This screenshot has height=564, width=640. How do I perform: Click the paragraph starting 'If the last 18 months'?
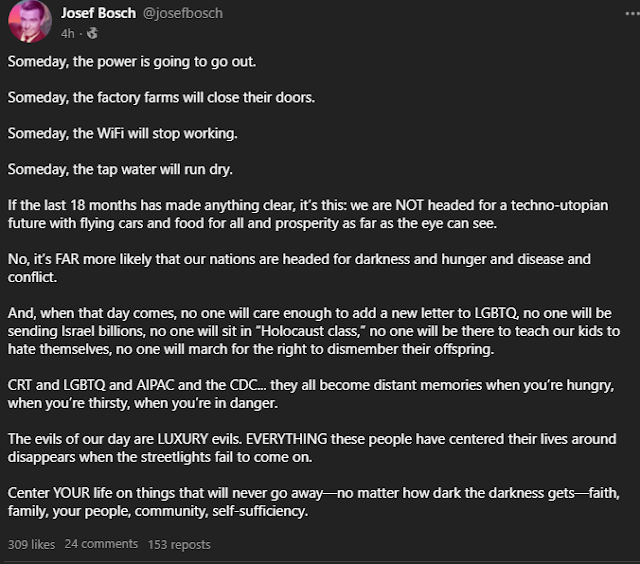click(x=308, y=214)
